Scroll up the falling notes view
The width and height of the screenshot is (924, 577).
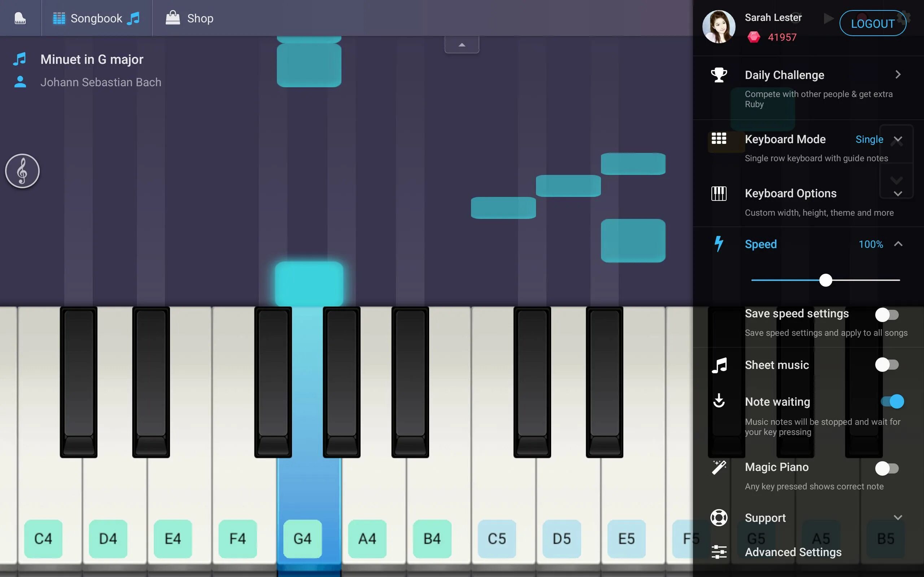coord(462,45)
